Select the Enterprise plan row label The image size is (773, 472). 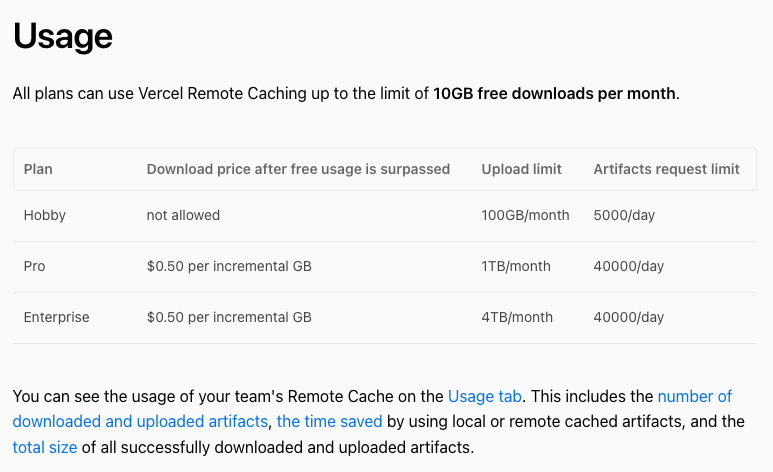click(57, 317)
